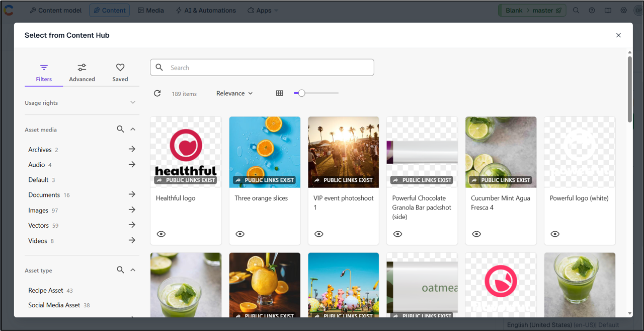
Task: Open search within Asset type filters
Action: pos(120,270)
